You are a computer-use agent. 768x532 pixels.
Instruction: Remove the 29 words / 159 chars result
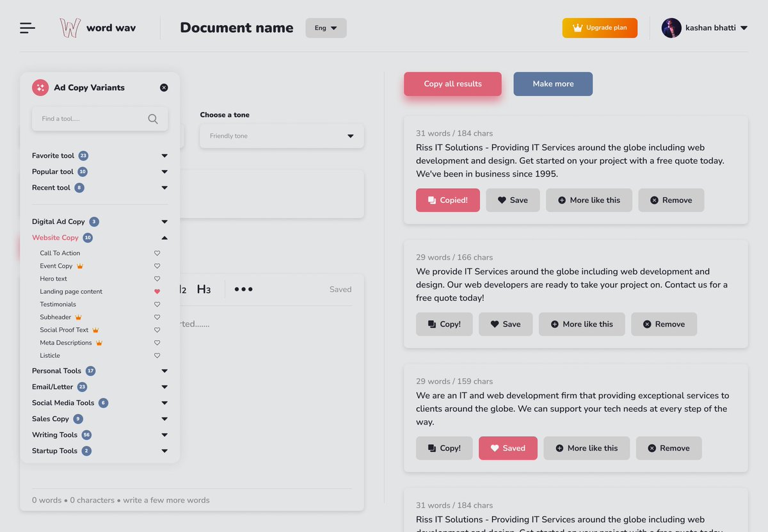pyautogui.click(x=669, y=448)
